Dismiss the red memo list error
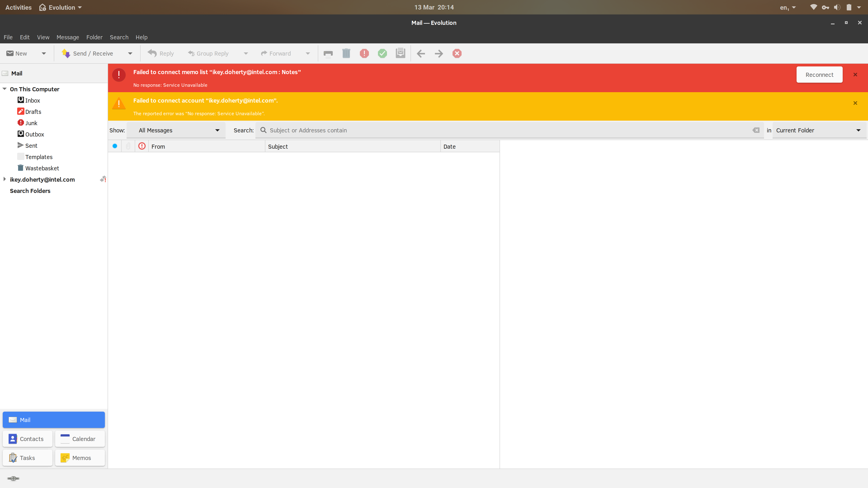Screen dimensions: 868x488 [x=855, y=75]
